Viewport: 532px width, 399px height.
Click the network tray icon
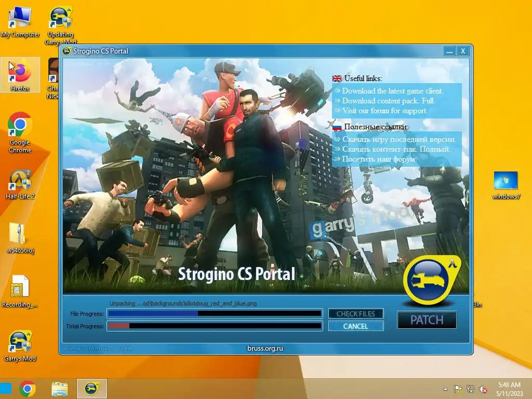point(471,389)
